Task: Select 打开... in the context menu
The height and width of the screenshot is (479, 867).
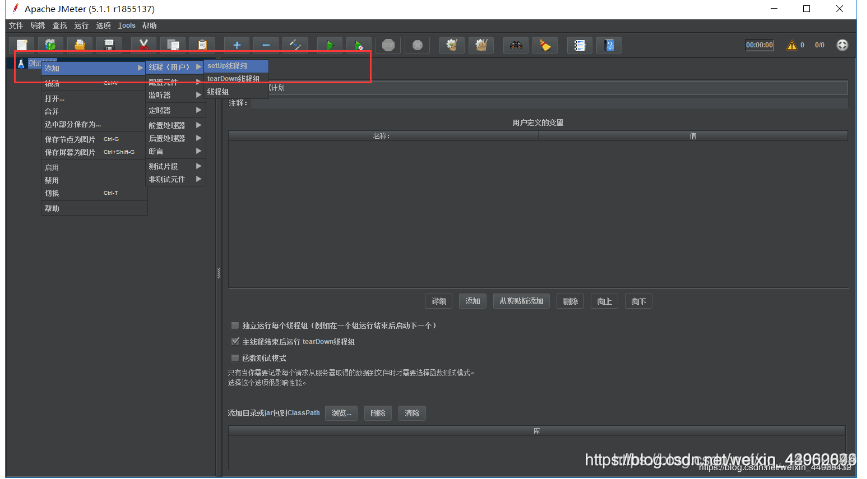Action: coord(93,98)
